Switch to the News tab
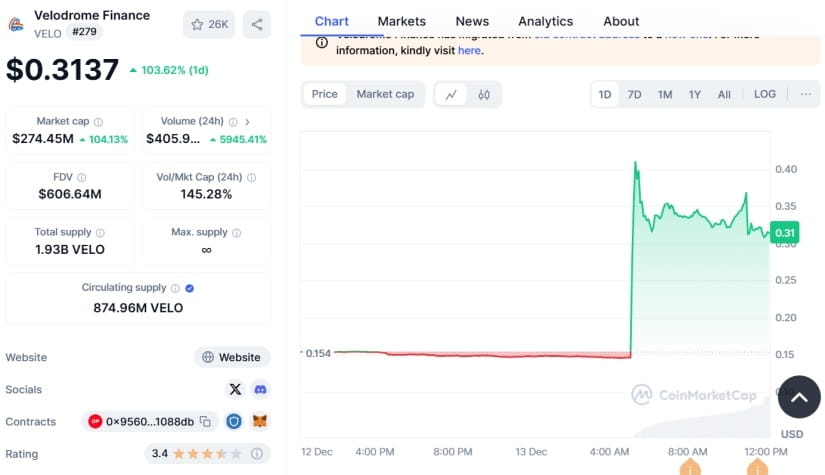Screen dimensions: 825x475 (472, 22)
